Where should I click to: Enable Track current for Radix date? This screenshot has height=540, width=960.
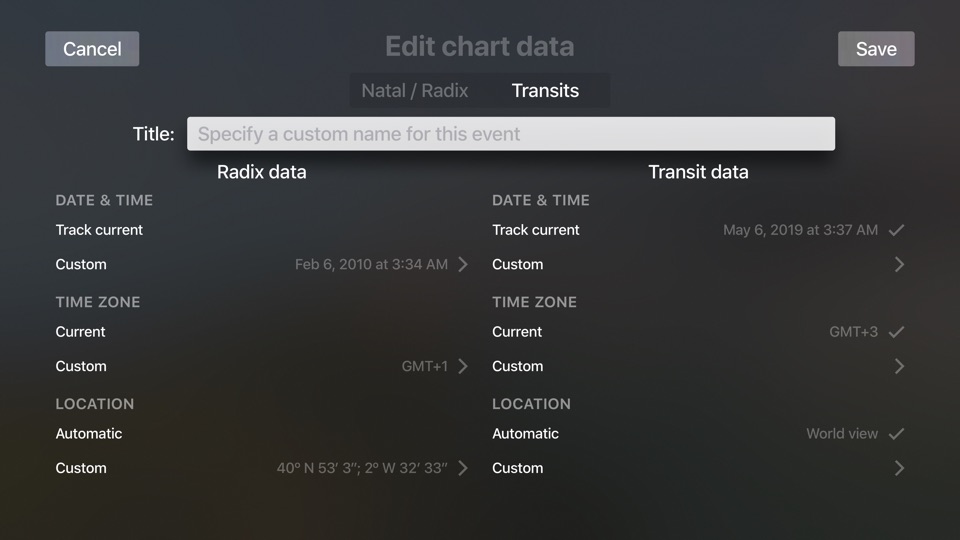[x=100, y=230]
